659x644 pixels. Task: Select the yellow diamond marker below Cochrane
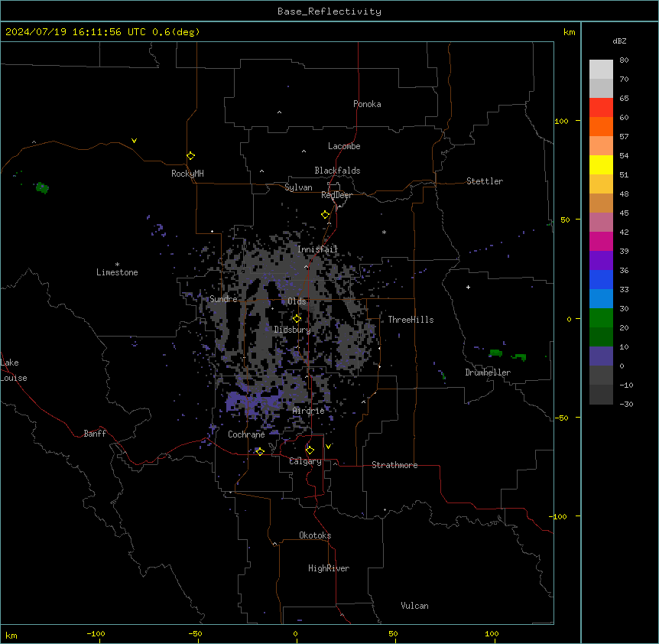click(260, 451)
